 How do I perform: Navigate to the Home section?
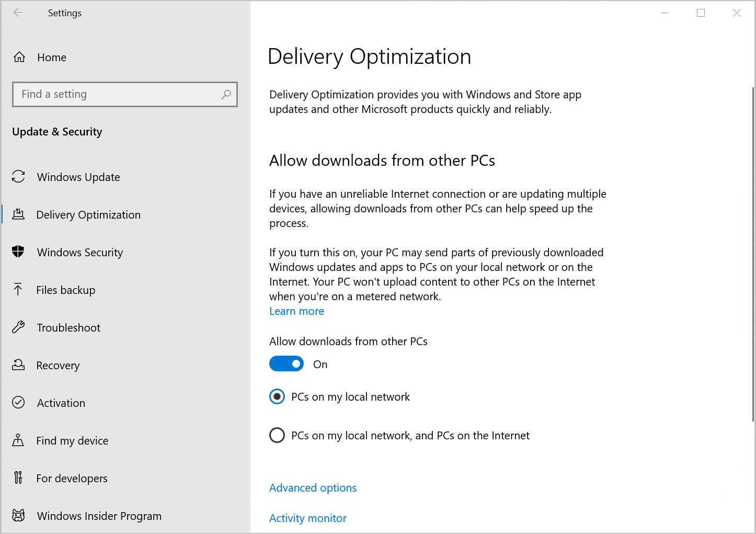[51, 57]
